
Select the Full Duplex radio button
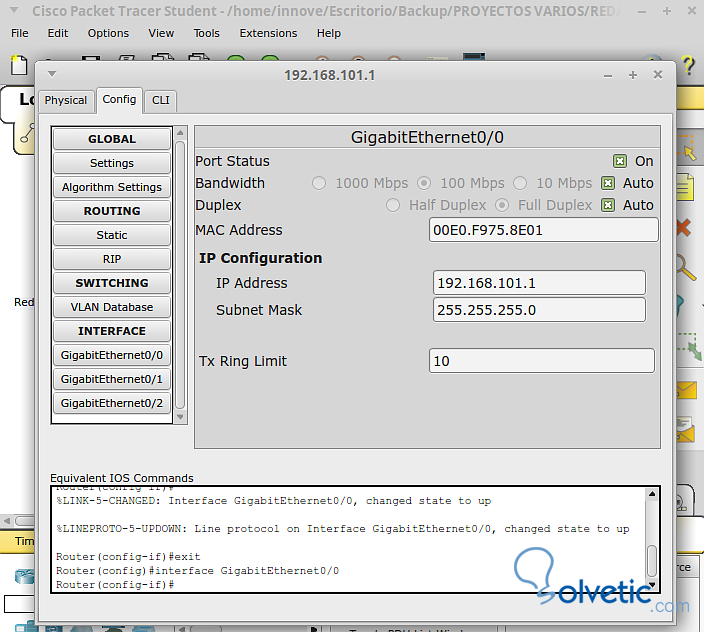(502, 205)
